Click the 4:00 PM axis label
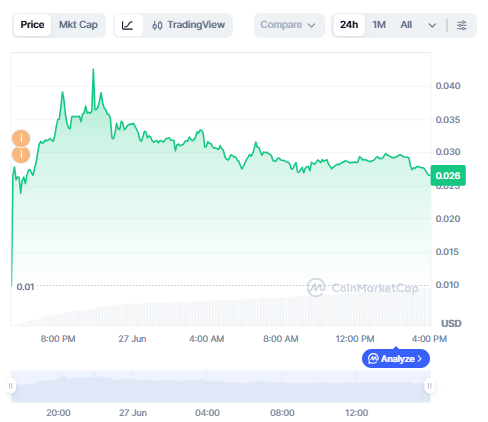Viewport: 488px width, 422px height. tap(429, 339)
